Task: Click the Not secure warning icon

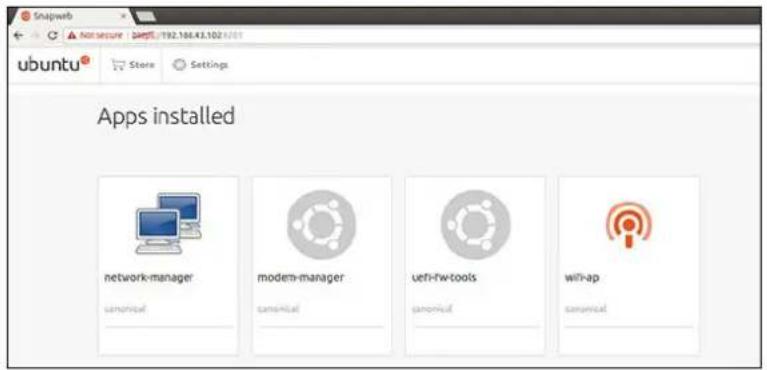Action: pos(72,35)
